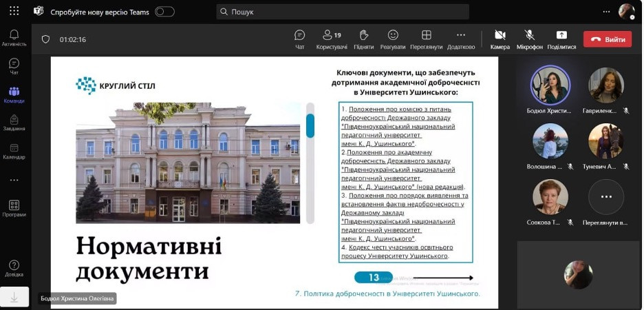
Task: Open Завдання in the sidebar
Action: click(14, 123)
